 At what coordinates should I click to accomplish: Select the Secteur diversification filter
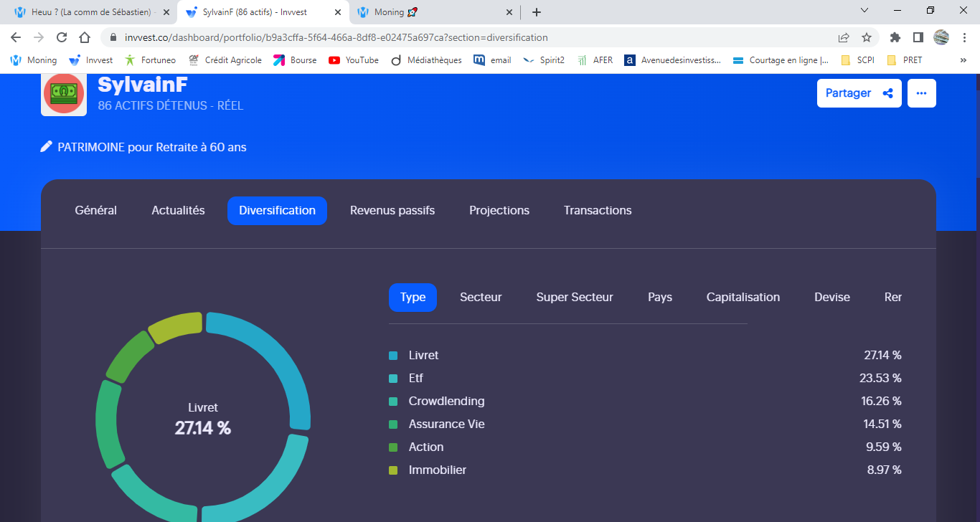(x=481, y=297)
